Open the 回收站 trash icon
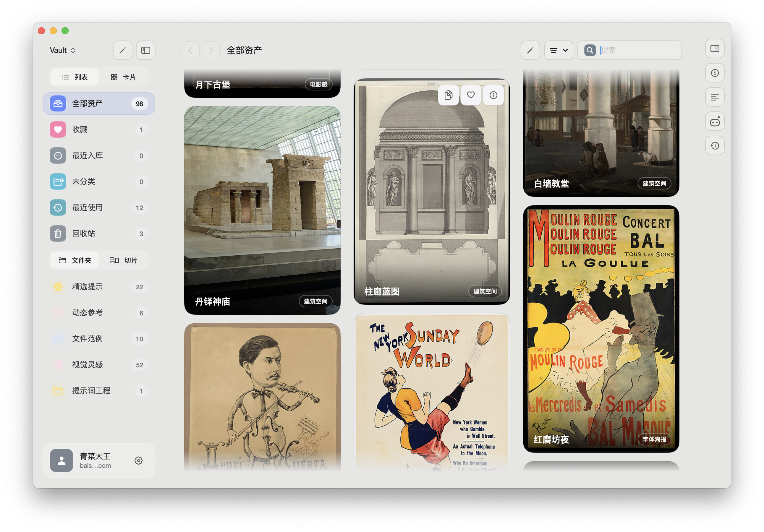 click(58, 233)
